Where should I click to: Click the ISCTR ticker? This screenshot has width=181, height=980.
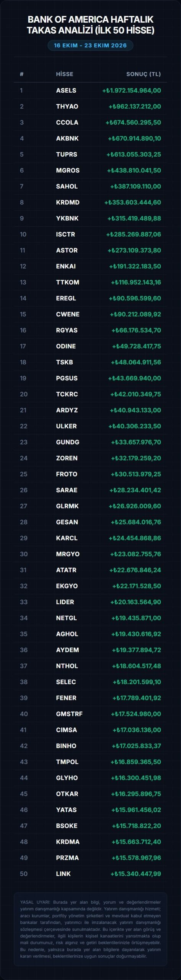[65, 234]
